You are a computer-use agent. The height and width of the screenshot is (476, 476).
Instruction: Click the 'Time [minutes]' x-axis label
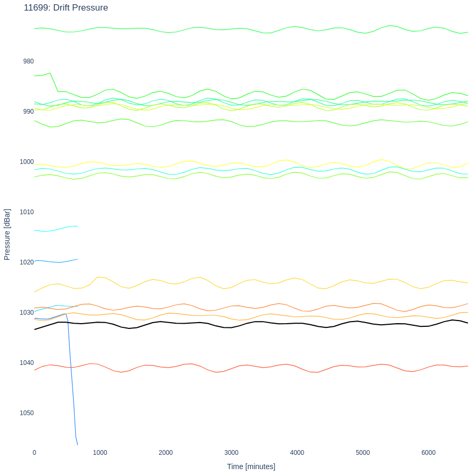point(251,466)
